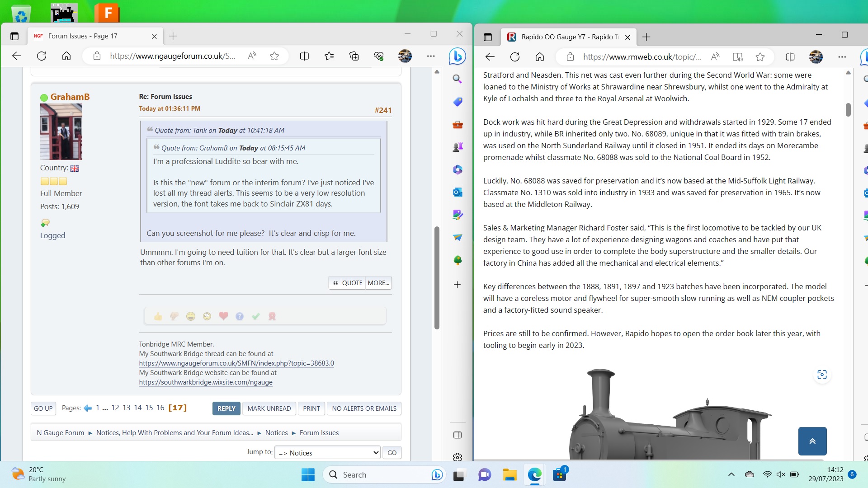Expand the Jump to Notices dropdown
Image resolution: width=868 pixels, height=488 pixels.
(327, 453)
